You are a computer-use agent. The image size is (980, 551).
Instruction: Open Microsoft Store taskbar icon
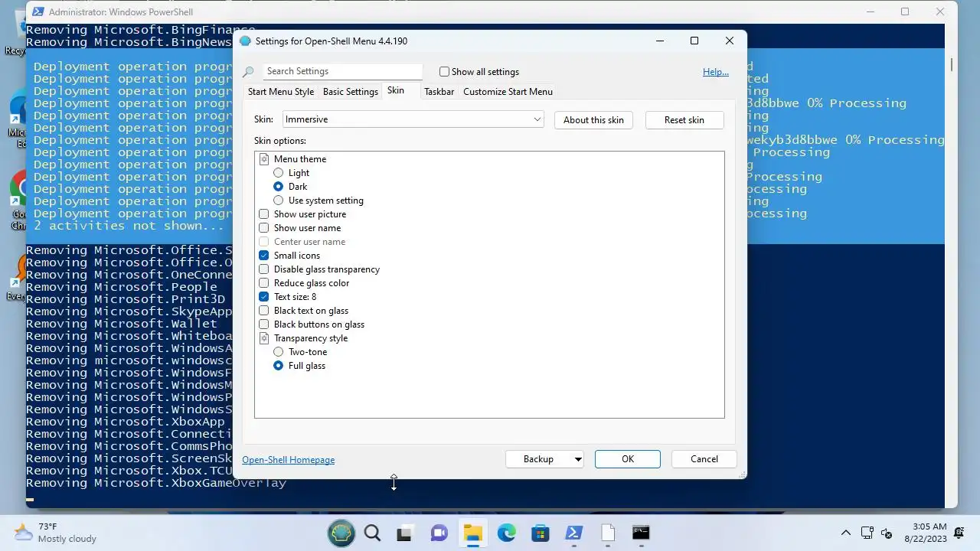540,533
